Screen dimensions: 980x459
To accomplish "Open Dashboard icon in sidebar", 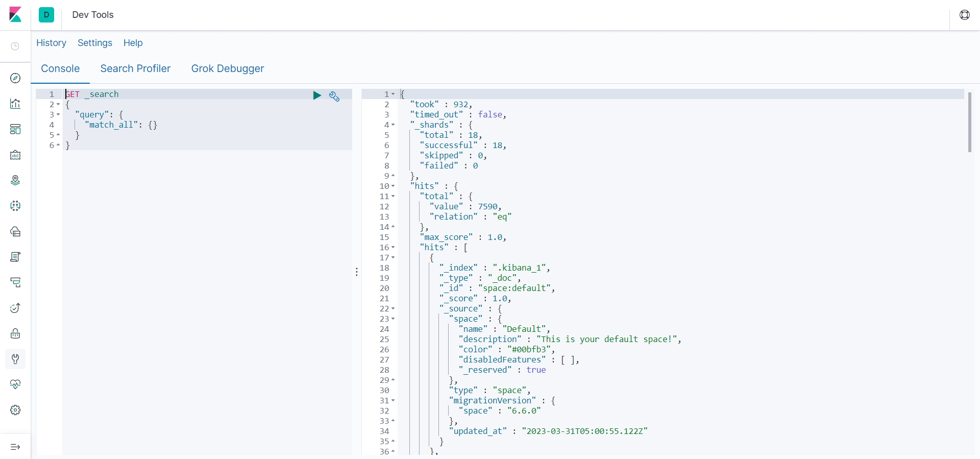I will click(x=15, y=129).
